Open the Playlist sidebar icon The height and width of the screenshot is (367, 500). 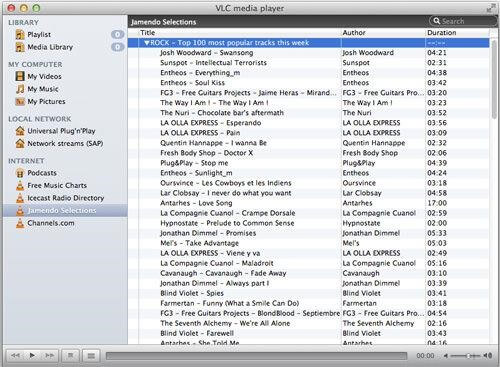click(20, 34)
